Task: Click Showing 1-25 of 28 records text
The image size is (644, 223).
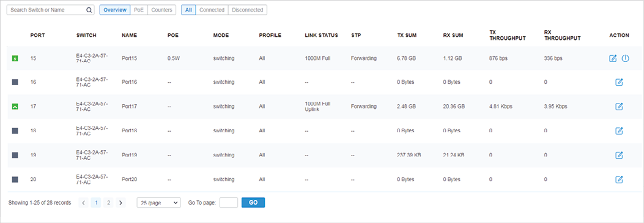Action: click(x=40, y=203)
